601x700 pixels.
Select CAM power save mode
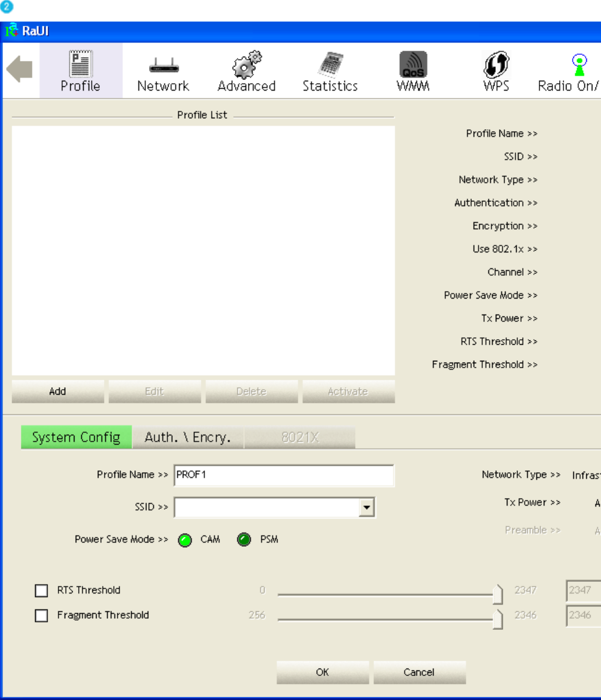click(185, 540)
